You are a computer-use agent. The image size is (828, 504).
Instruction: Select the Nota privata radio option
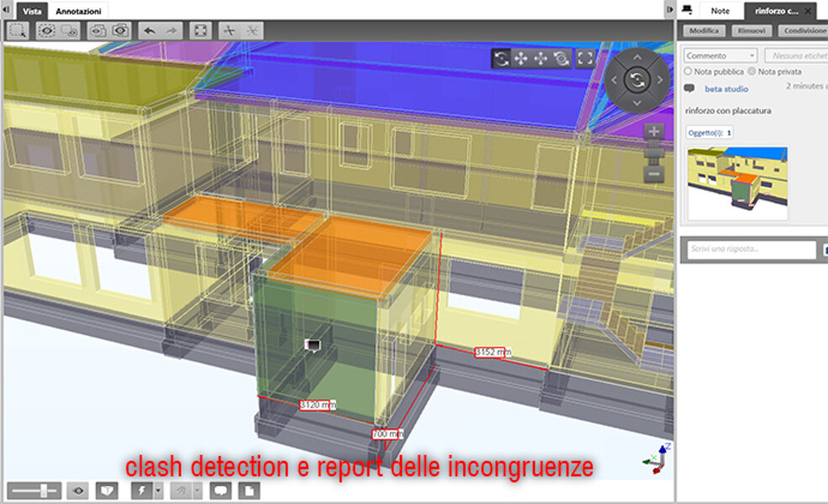752,72
